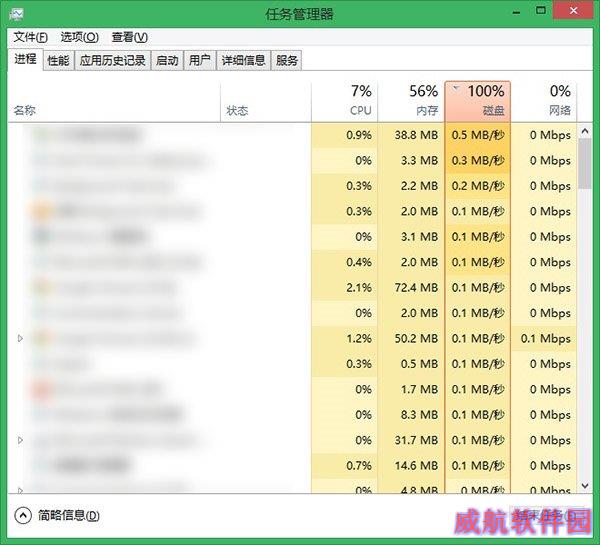This screenshot has height=545, width=600.
Task: Sort by the 56% 内存 column header
Action: click(411, 102)
